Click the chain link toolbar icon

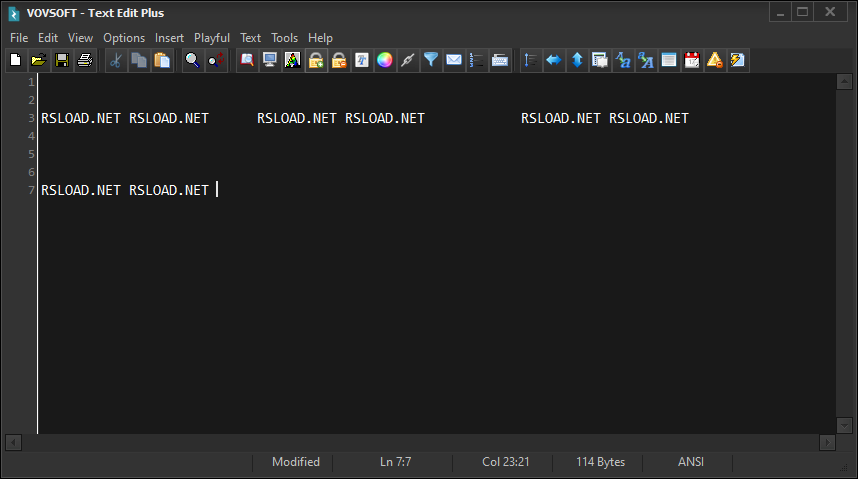coord(408,60)
